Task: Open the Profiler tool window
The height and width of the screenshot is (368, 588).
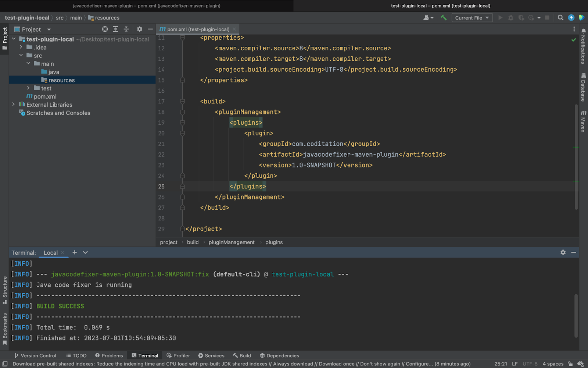Action: click(x=178, y=355)
